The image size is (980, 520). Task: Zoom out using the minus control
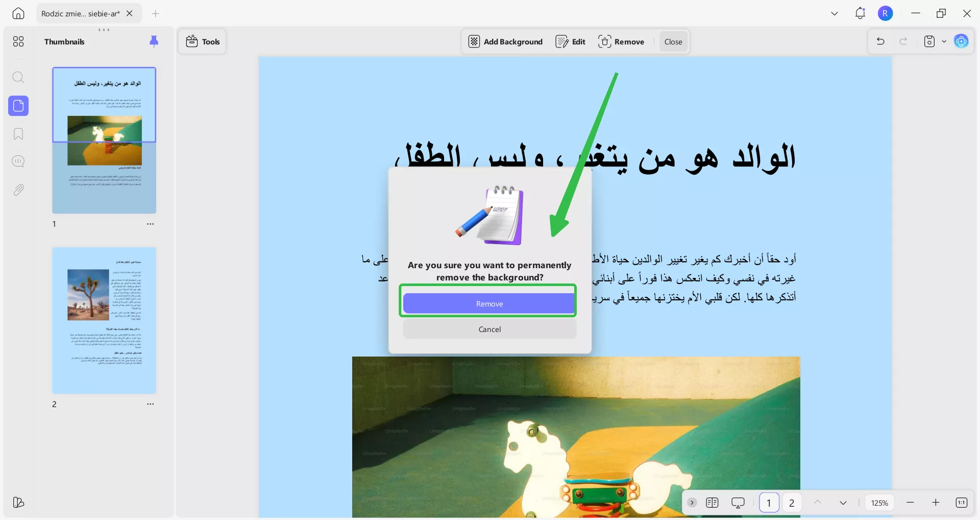point(911,503)
